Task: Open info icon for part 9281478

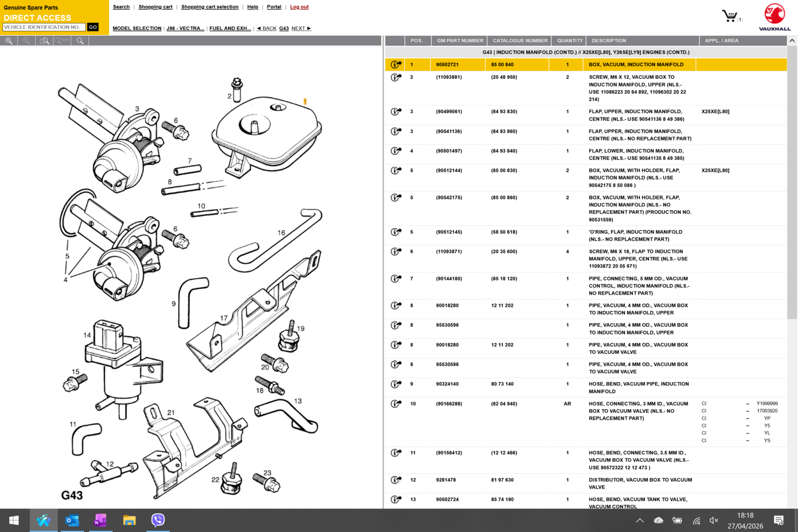Action: coord(396,480)
